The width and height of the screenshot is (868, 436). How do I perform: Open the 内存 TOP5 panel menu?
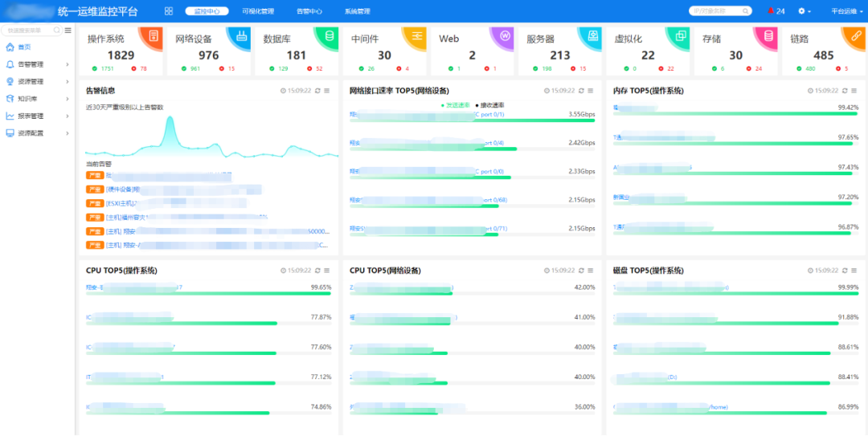(854, 91)
